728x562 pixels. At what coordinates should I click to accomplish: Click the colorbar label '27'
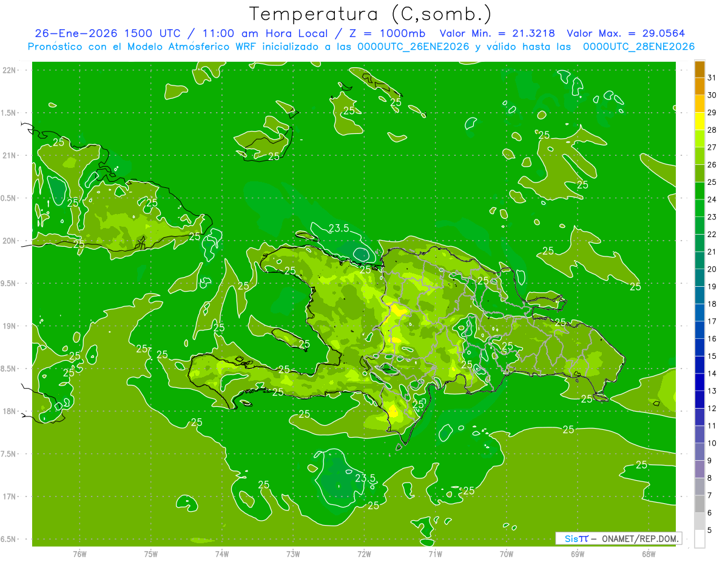pyautogui.click(x=712, y=147)
